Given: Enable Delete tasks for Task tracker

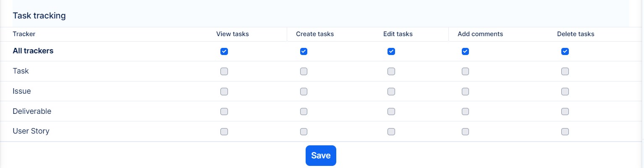Looking at the screenshot, I should coord(565,71).
